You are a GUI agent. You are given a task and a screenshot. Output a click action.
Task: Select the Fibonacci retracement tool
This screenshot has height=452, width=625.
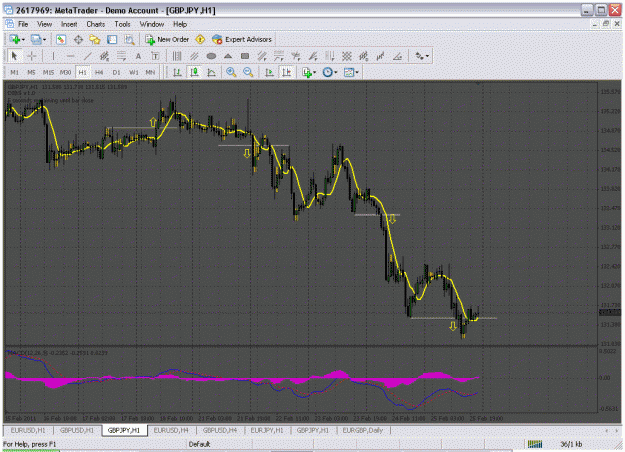121,56
